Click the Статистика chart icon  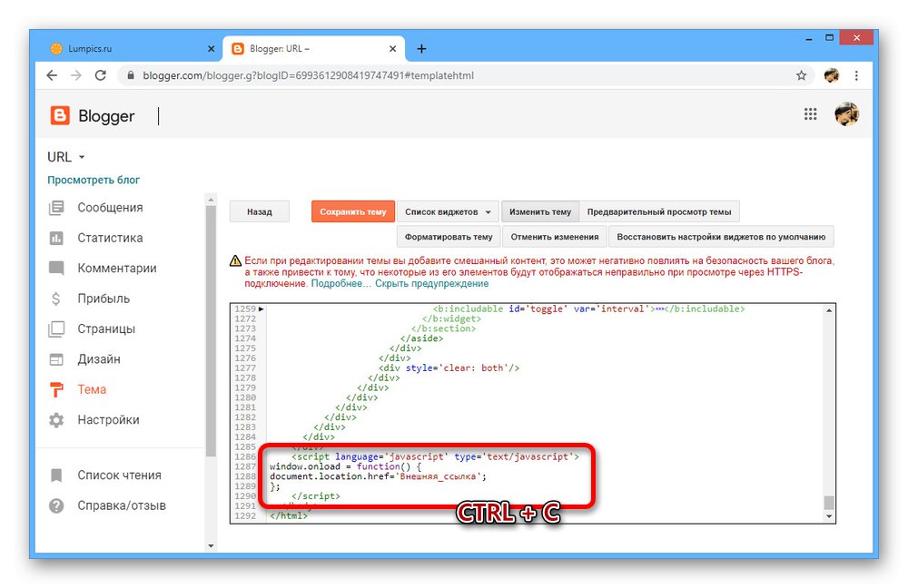pyautogui.click(x=56, y=238)
